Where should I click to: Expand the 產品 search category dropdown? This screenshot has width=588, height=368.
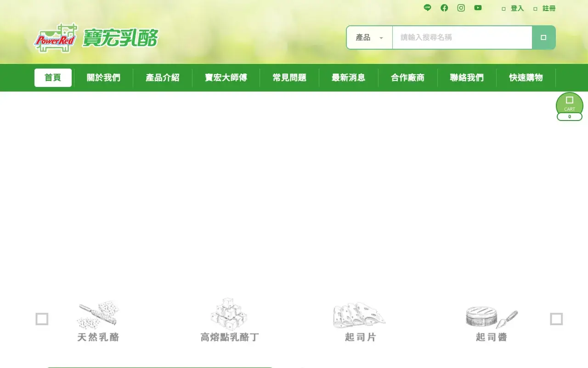coord(369,38)
